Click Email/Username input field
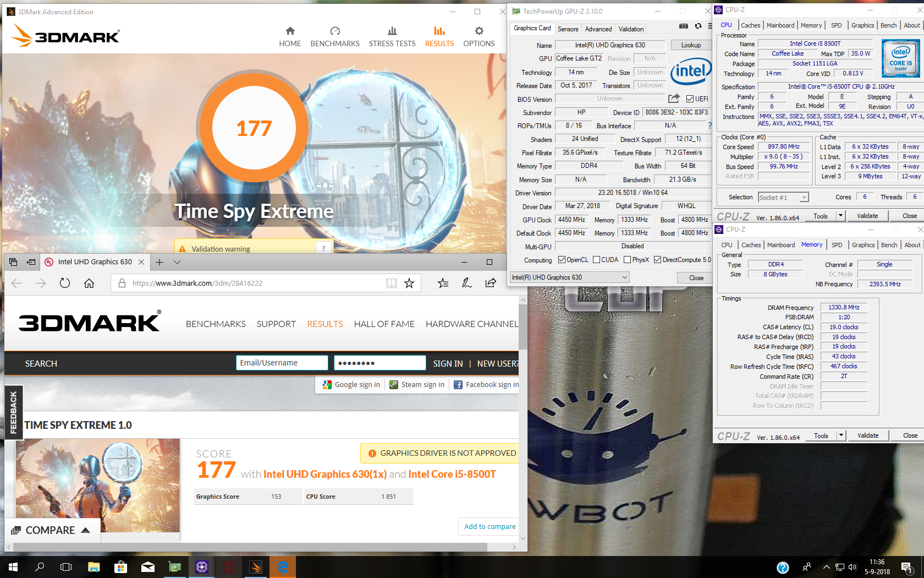924x578 pixels. 282,363
